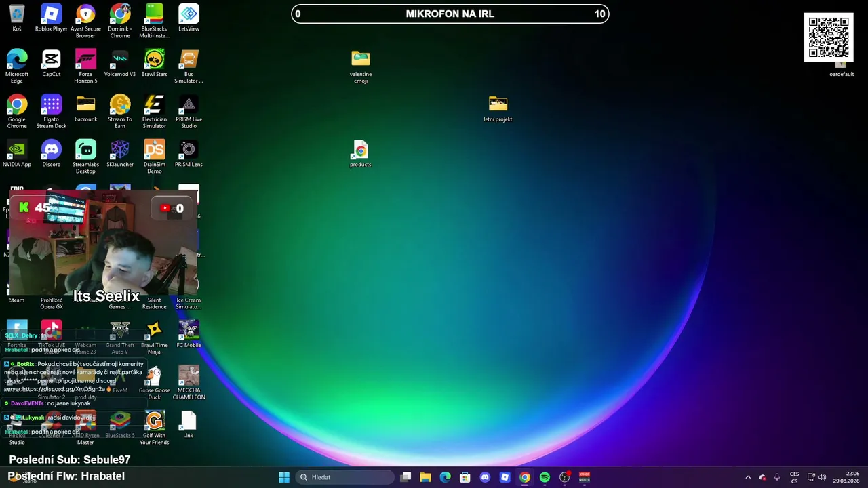
Task: Select the Microsoft Edge desktop shortcut
Action: click(x=17, y=66)
